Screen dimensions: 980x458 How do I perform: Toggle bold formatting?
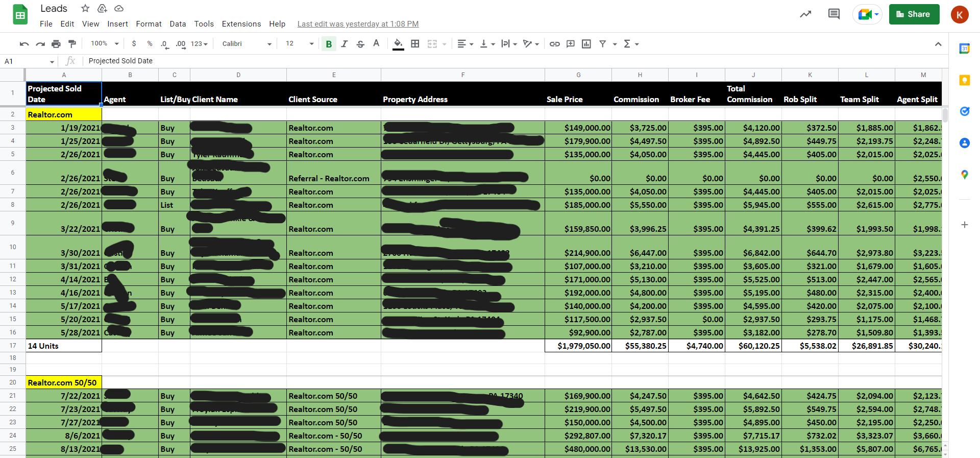tap(329, 44)
